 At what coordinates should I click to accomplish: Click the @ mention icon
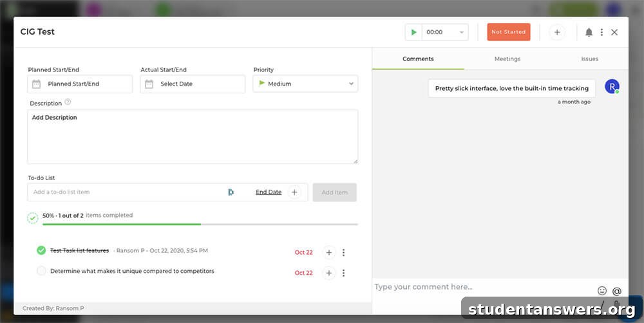point(616,291)
